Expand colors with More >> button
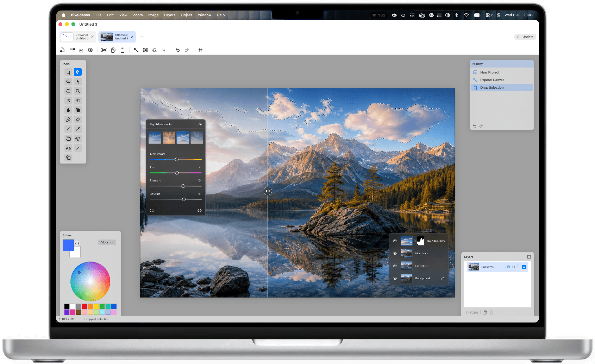The width and height of the screenshot is (595, 364). tap(107, 242)
